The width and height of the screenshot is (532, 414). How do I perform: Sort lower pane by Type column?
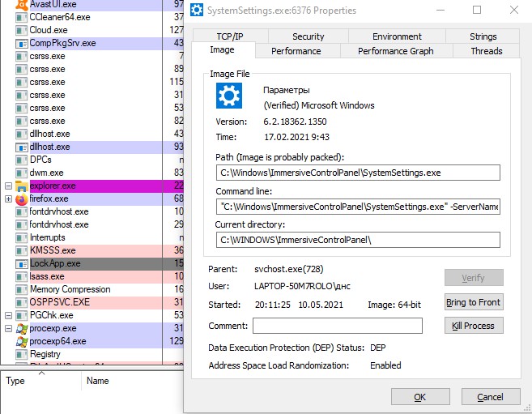tap(40, 381)
